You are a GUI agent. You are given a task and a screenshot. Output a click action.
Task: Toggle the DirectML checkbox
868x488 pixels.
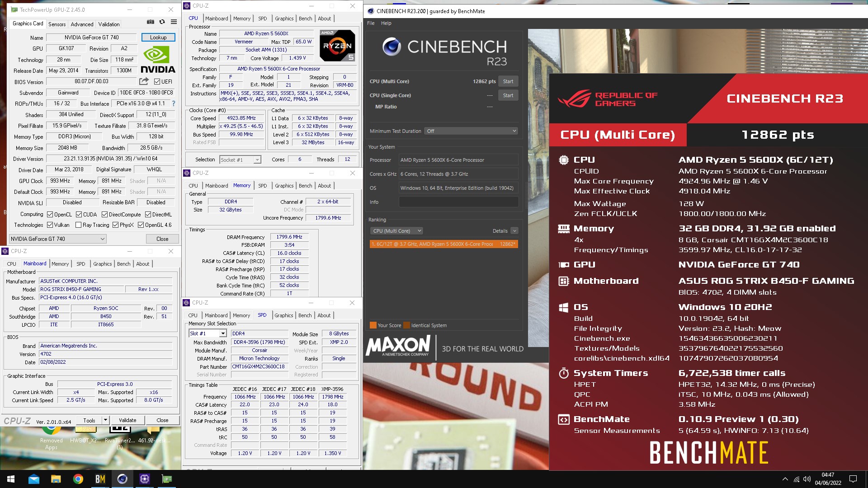click(x=148, y=215)
